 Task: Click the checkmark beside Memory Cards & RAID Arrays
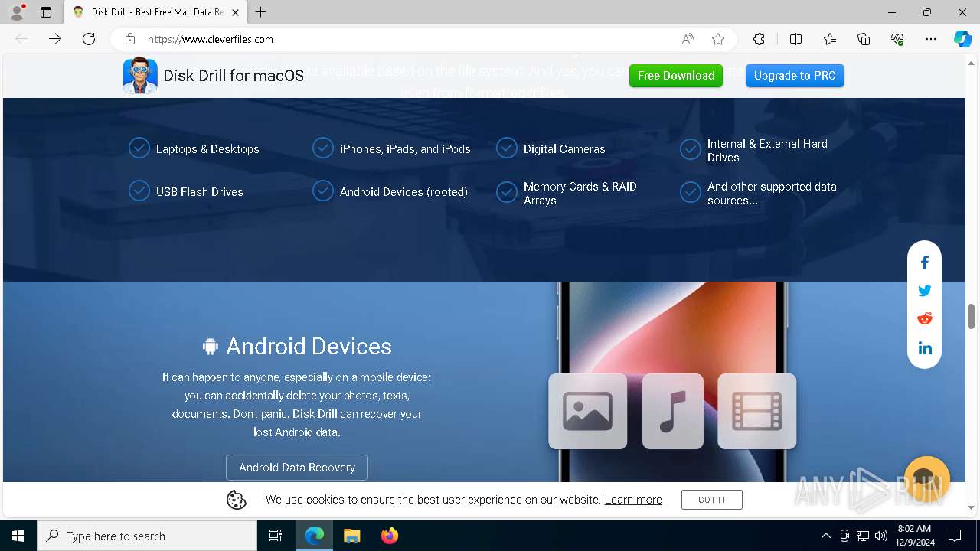(507, 192)
